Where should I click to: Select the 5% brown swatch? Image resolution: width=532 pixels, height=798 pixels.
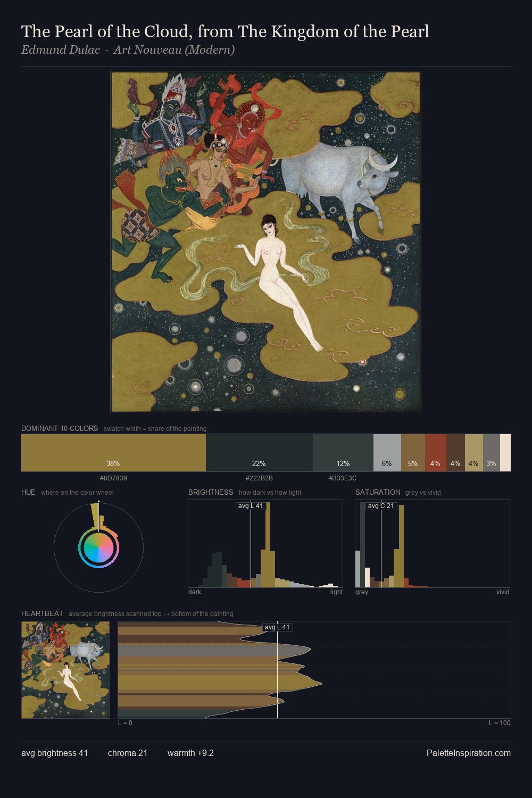(x=413, y=453)
